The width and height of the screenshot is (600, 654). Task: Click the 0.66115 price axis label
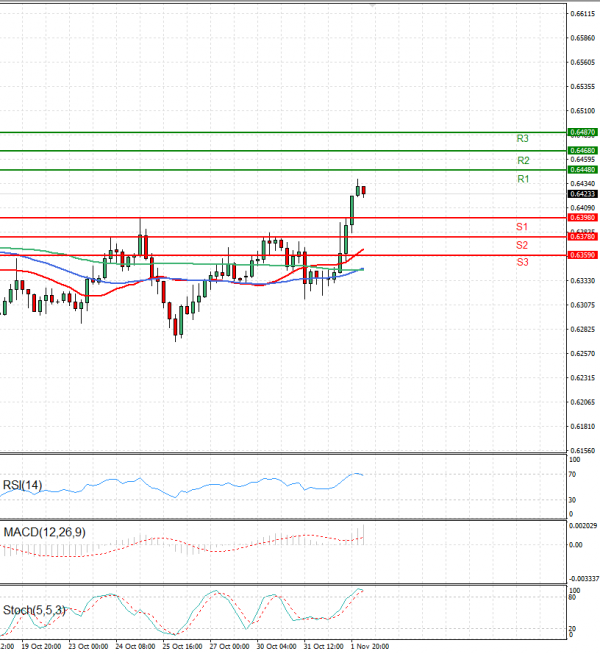(582, 14)
